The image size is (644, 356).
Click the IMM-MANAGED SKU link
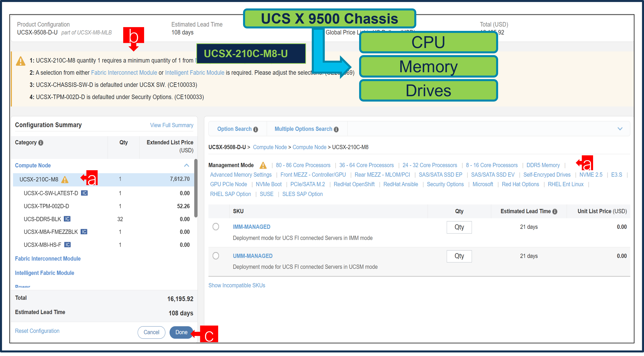(252, 227)
